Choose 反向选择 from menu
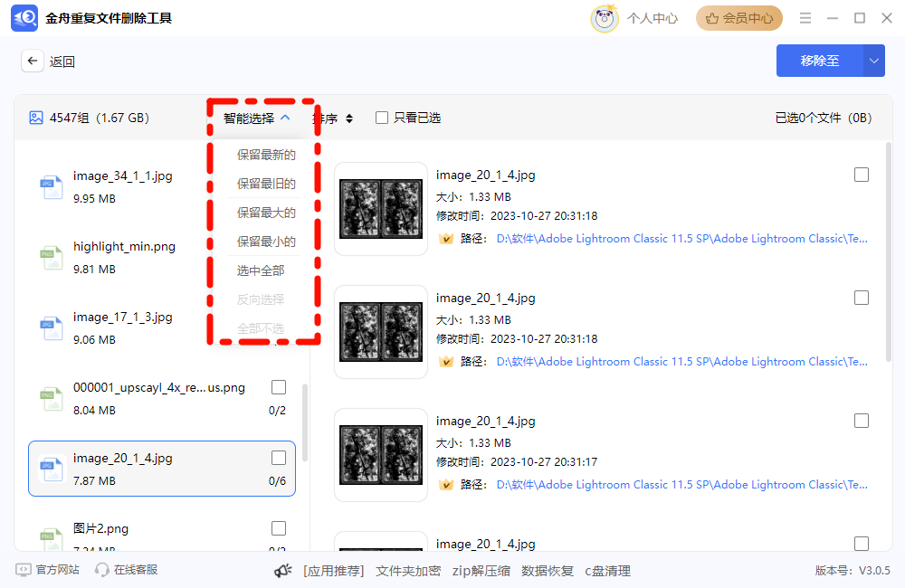Screen dimensions: 905x588 (261, 299)
